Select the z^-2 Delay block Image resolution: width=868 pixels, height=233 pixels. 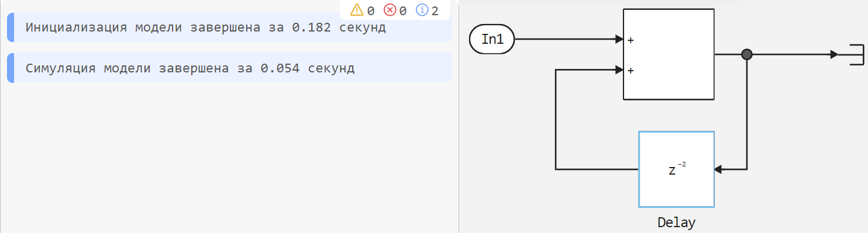pyautogui.click(x=676, y=169)
